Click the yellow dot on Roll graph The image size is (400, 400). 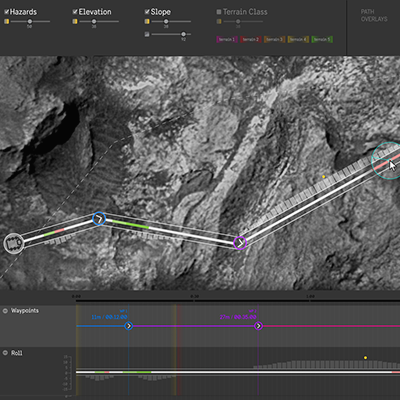366,358
